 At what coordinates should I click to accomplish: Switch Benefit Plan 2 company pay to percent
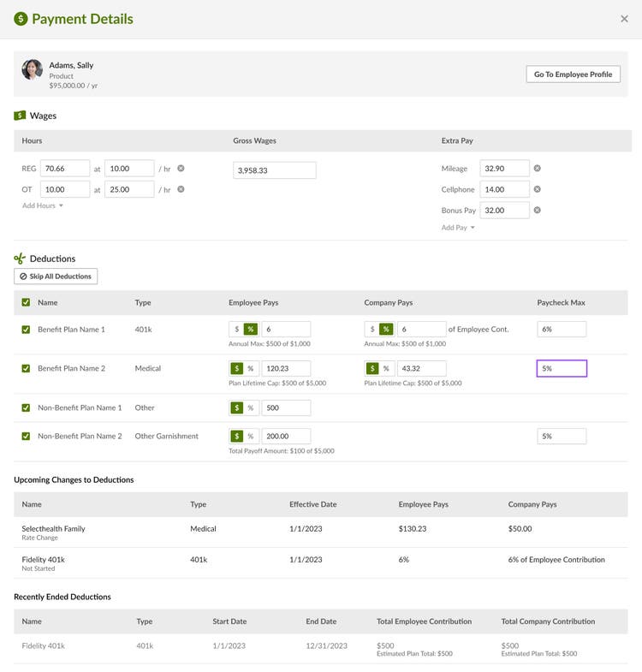tap(386, 368)
